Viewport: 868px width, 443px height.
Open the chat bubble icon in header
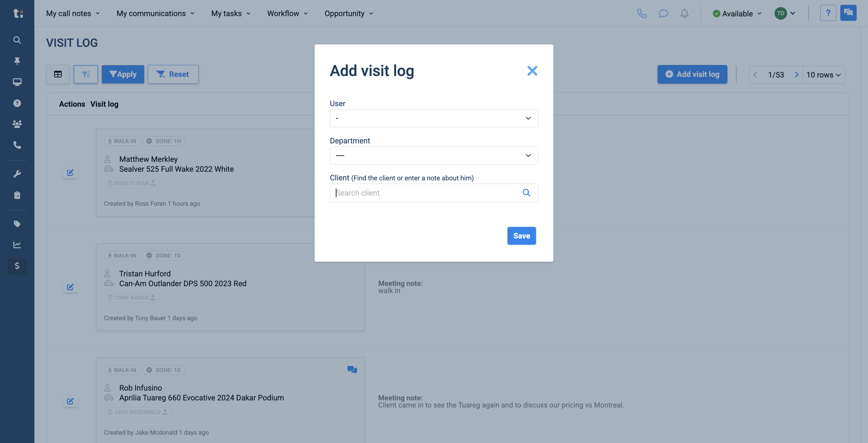click(663, 13)
